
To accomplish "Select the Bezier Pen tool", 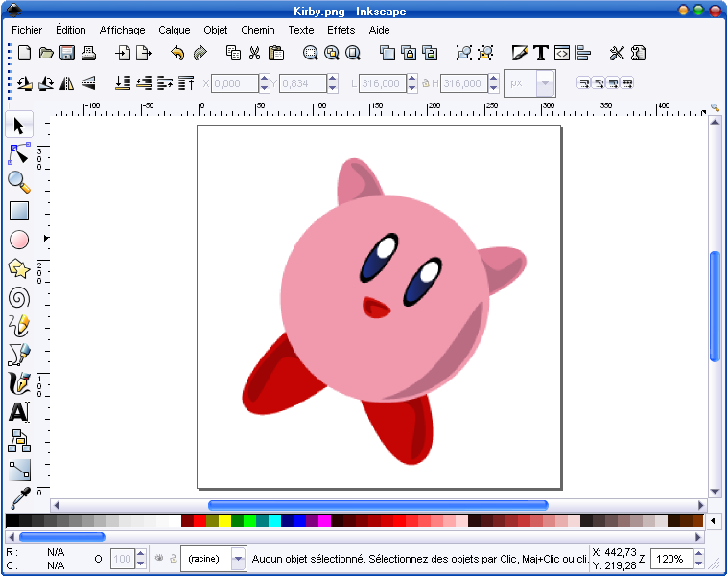I will click(19, 355).
